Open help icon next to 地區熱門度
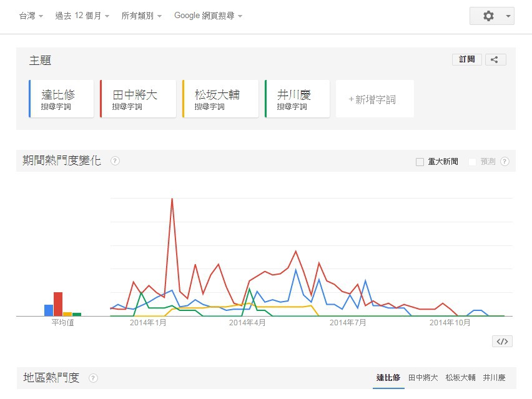 [x=93, y=378]
